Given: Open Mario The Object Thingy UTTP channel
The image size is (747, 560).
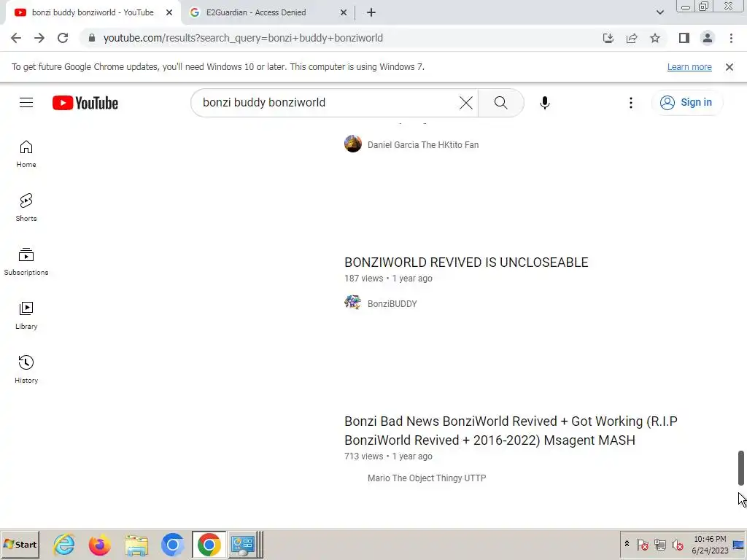Looking at the screenshot, I should [427, 478].
